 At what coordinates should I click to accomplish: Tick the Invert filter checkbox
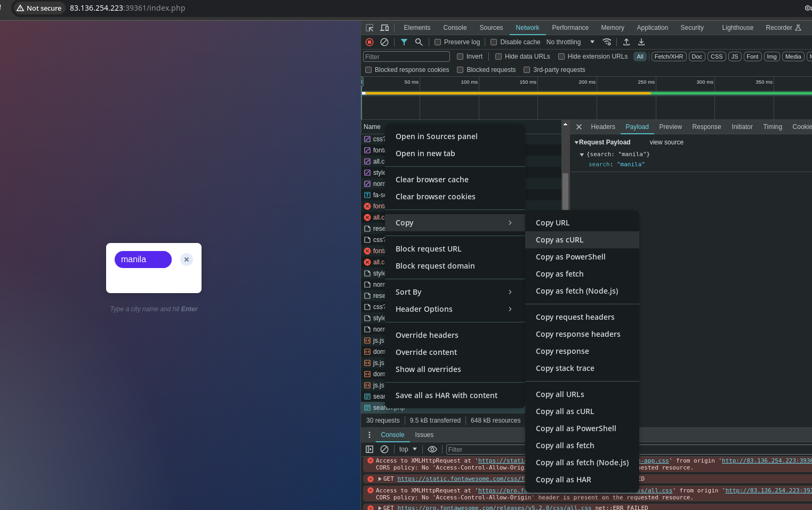pyautogui.click(x=460, y=56)
